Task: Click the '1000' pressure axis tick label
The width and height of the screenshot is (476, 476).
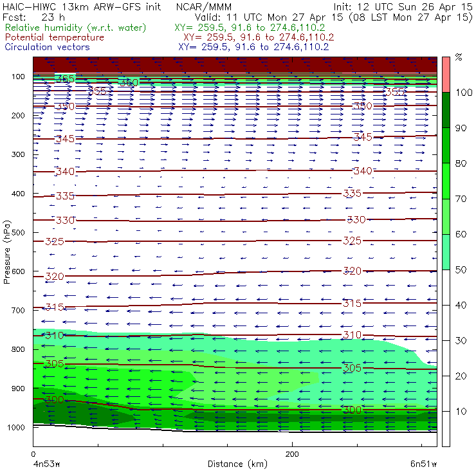Action: [16, 427]
